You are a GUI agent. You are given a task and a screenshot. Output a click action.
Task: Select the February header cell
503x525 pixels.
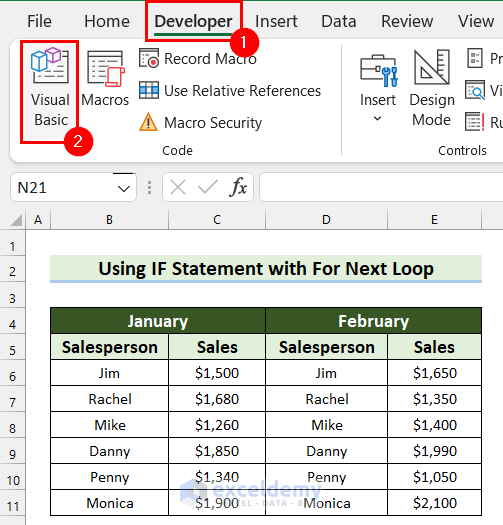tap(373, 321)
